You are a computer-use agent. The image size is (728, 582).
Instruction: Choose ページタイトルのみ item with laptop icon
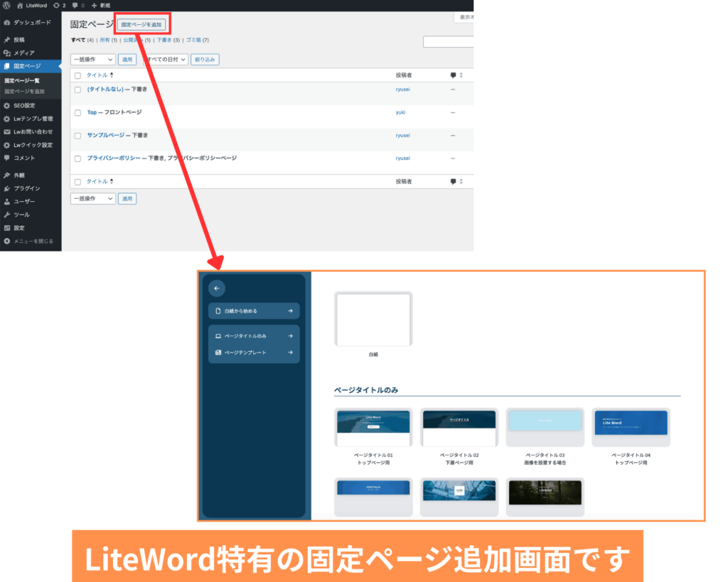tap(254, 336)
